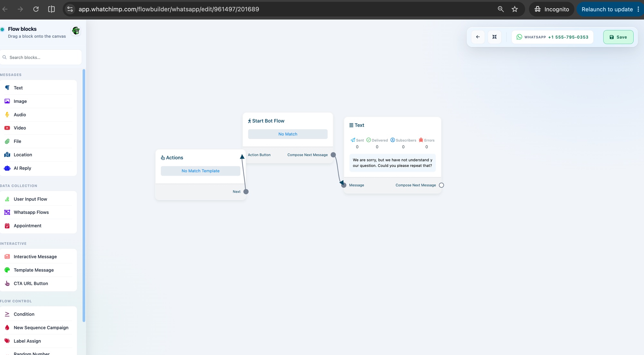Select the AI Reply robot icon

7,168
